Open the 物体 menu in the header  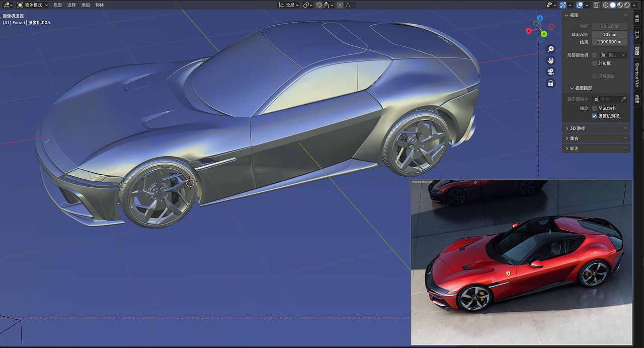(99, 5)
